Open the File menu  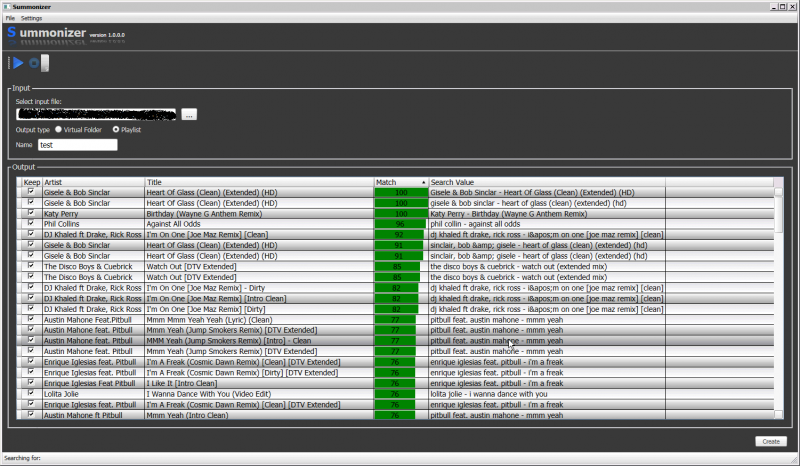pyautogui.click(x=10, y=18)
